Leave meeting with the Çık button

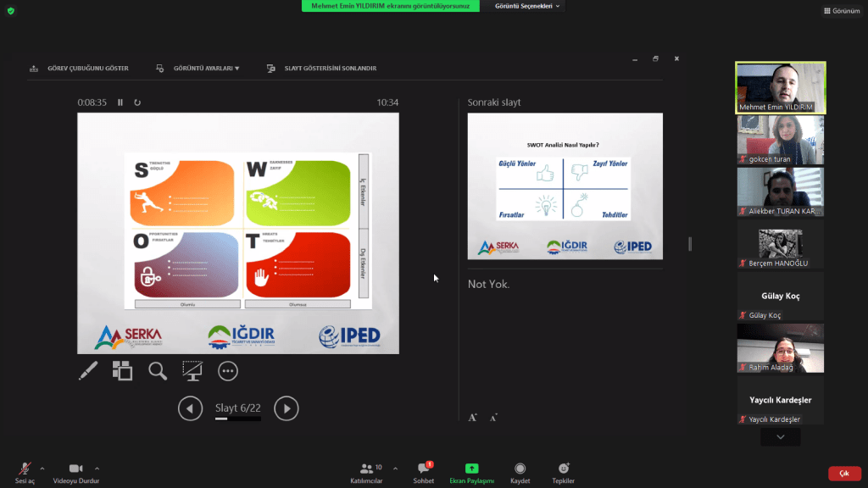[844, 474]
